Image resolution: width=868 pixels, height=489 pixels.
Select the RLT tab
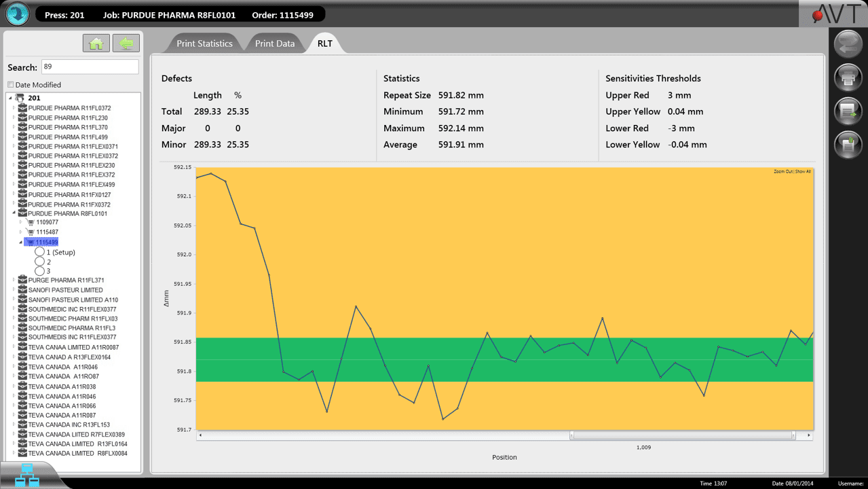[325, 43]
